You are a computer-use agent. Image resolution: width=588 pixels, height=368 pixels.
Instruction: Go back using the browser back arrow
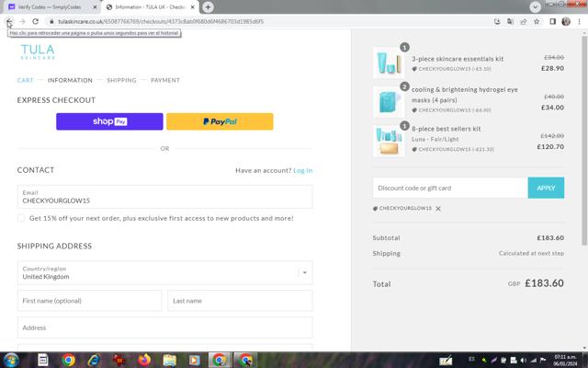(x=9, y=22)
